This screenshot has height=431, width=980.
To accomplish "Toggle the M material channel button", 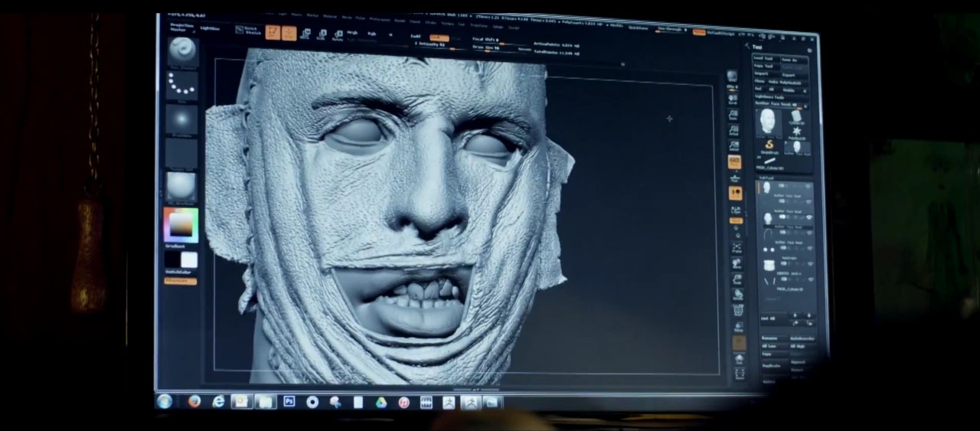I will (x=390, y=34).
